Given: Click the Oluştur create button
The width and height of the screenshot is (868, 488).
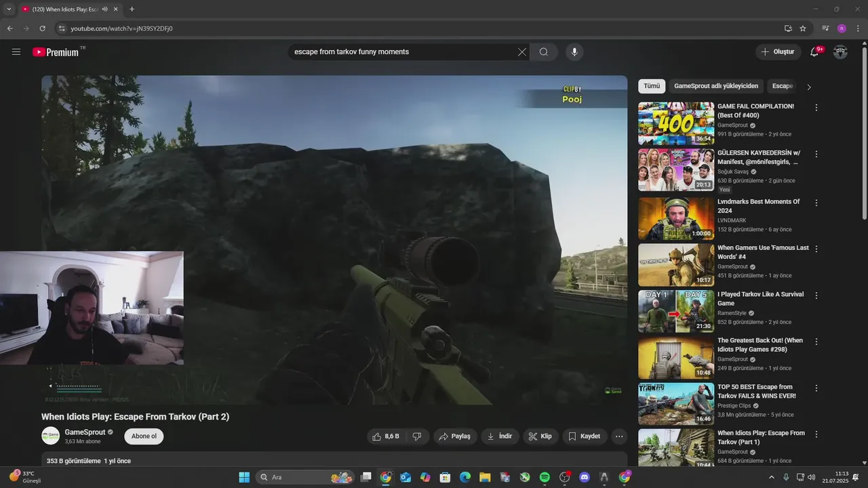Looking at the screenshot, I should coord(778,52).
